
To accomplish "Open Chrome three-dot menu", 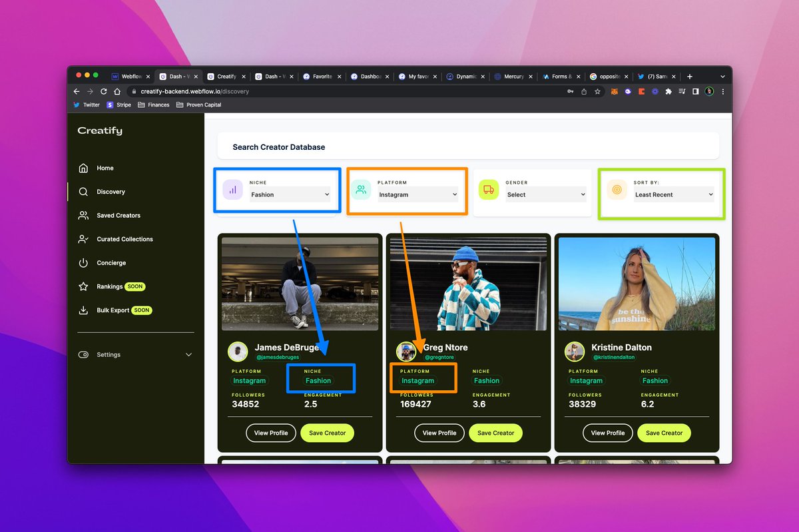I will point(722,91).
